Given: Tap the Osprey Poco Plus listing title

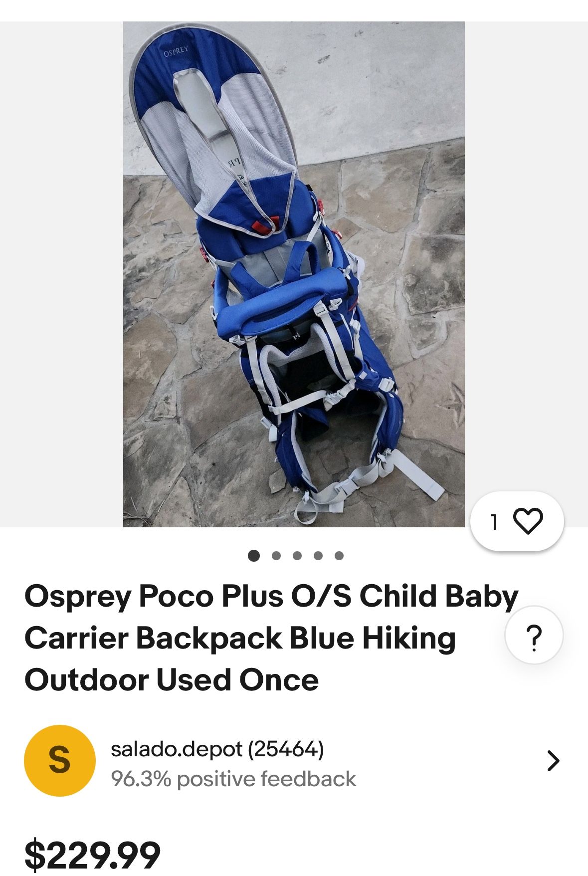Looking at the screenshot, I should [x=271, y=638].
